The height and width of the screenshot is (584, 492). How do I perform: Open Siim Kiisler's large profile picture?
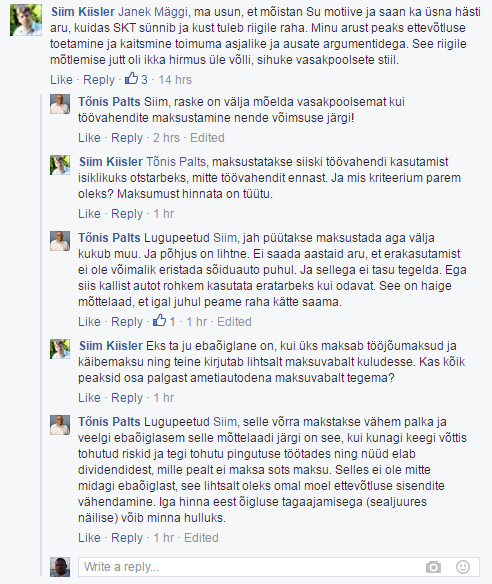(x=26, y=20)
